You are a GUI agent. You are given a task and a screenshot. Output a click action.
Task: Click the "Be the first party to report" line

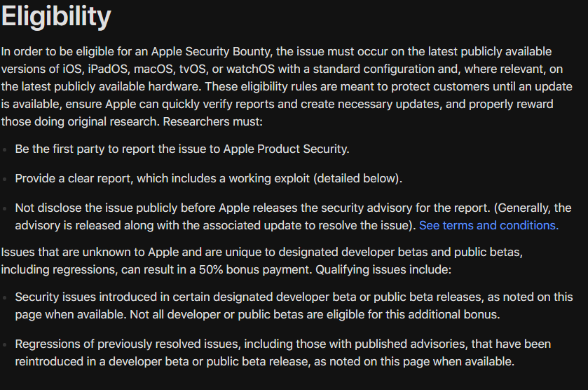[x=182, y=149]
